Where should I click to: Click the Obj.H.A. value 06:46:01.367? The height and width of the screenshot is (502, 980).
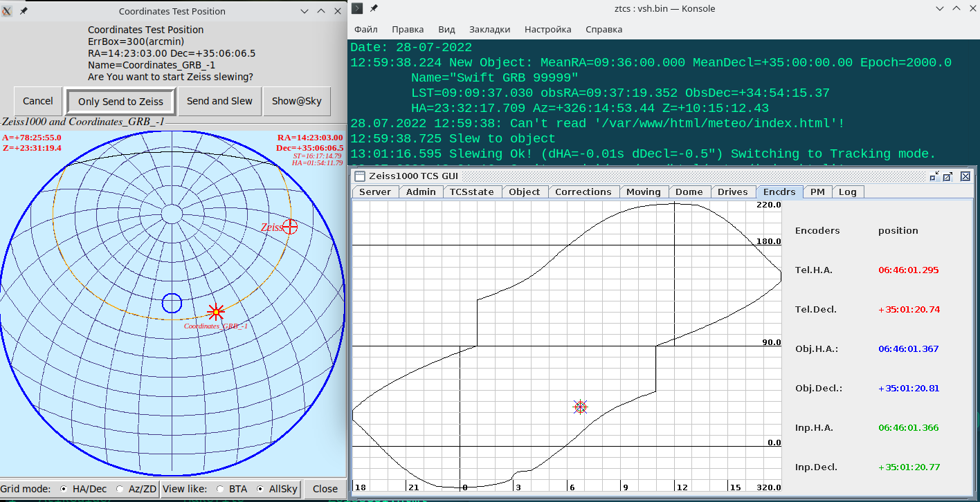click(x=909, y=349)
